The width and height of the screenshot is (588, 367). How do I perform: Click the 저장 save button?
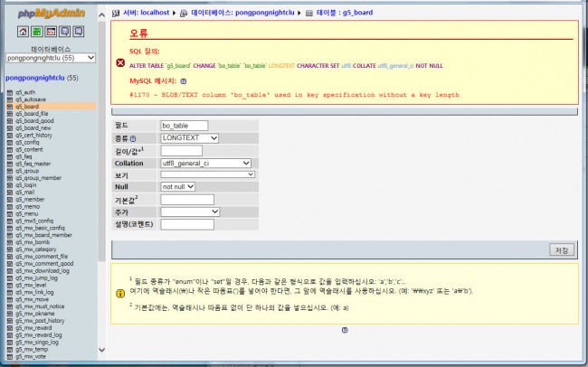point(562,249)
